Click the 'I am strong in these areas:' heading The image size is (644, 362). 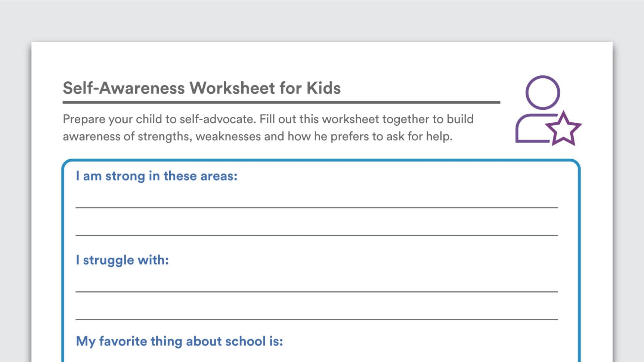coord(157,176)
